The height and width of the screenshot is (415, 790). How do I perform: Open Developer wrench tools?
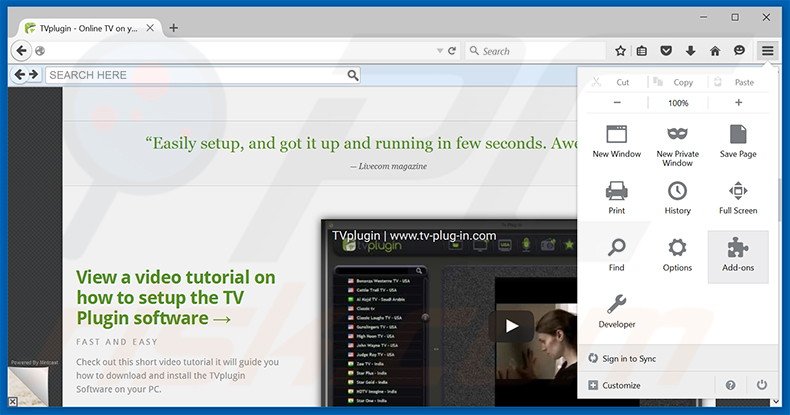(x=617, y=312)
